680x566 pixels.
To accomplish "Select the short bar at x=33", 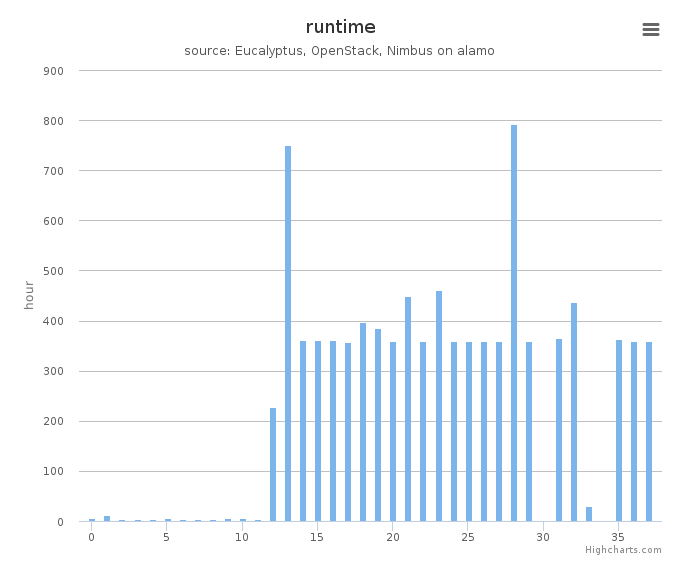I will pyautogui.click(x=589, y=514).
